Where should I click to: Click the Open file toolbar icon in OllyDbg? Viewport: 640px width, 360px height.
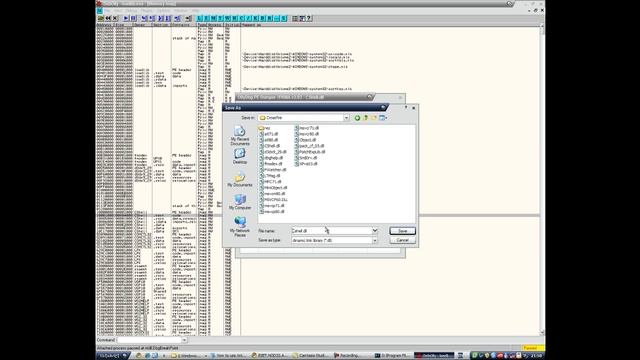coord(100,18)
